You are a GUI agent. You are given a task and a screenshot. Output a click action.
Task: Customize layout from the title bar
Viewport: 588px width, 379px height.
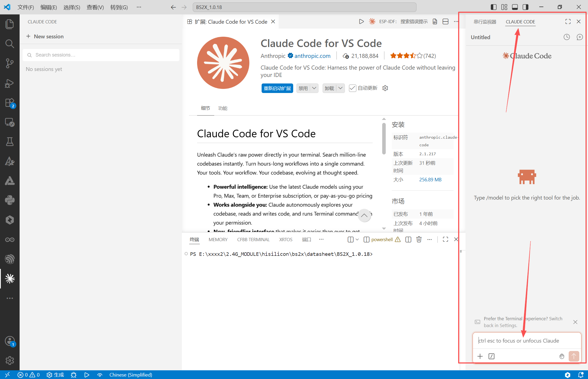[x=504, y=7]
